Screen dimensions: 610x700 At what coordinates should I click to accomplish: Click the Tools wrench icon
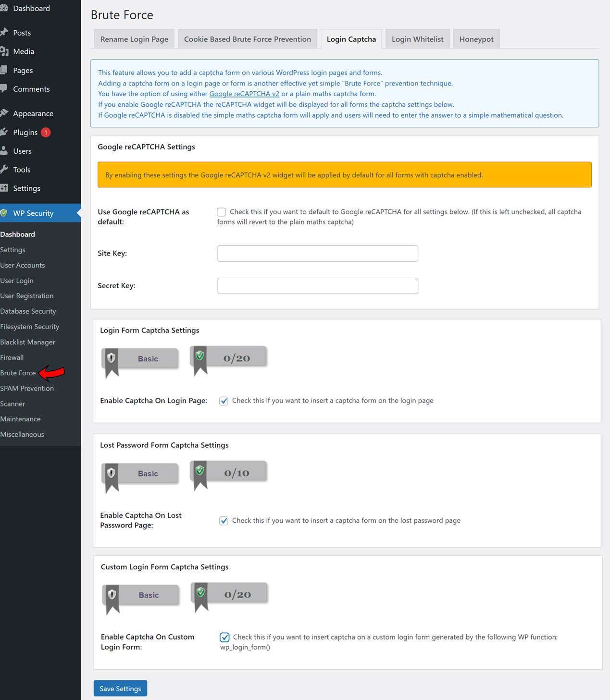click(x=4, y=169)
